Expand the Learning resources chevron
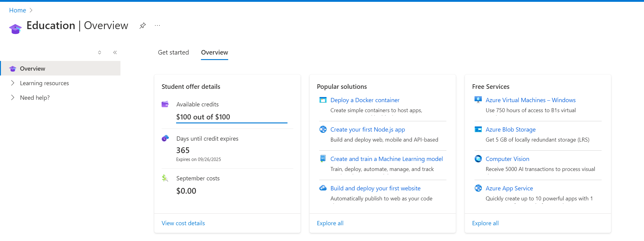Screen dimensions: 644x241 [13, 83]
